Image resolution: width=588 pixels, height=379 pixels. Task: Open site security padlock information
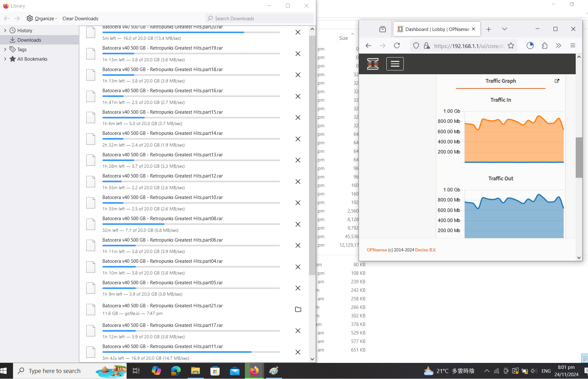(x=427, y=46)
